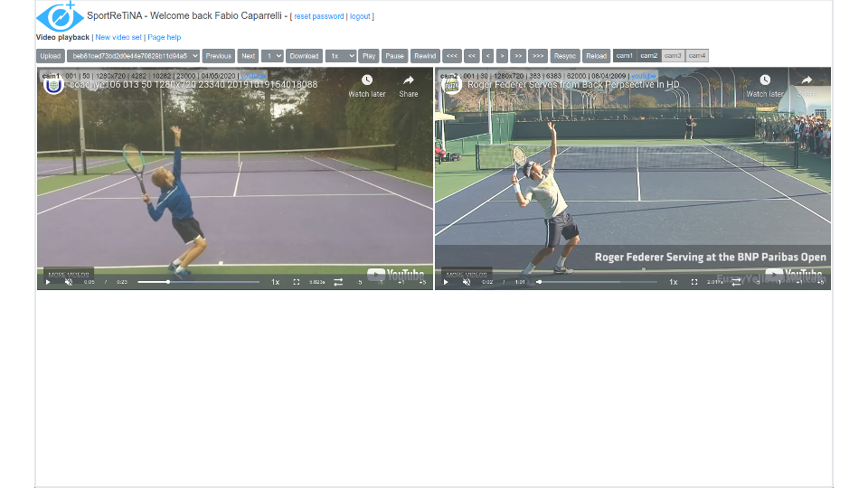This screenshot has height=488, width=868.
Task: Click the Resync button
Action: [x=565, y=56]
